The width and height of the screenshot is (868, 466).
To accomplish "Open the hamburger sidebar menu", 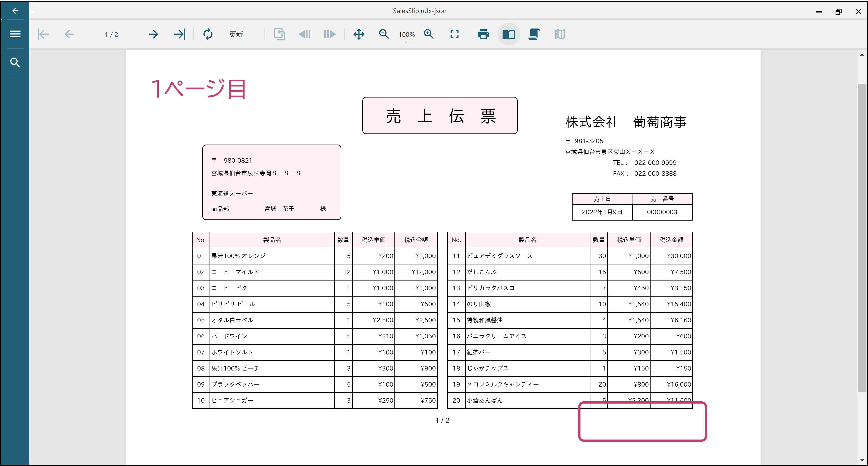I will [x=15, y=34].
